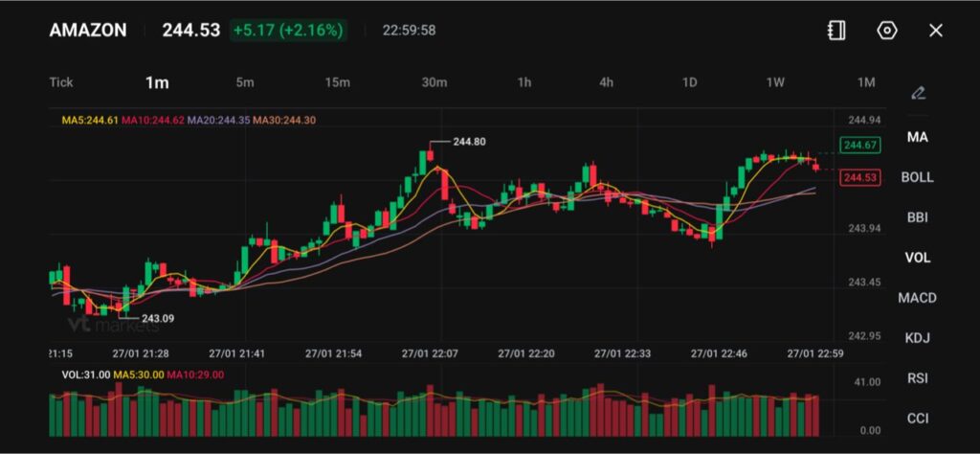
Task: Select the CCI indicator
Action: (x=917, y=419)
